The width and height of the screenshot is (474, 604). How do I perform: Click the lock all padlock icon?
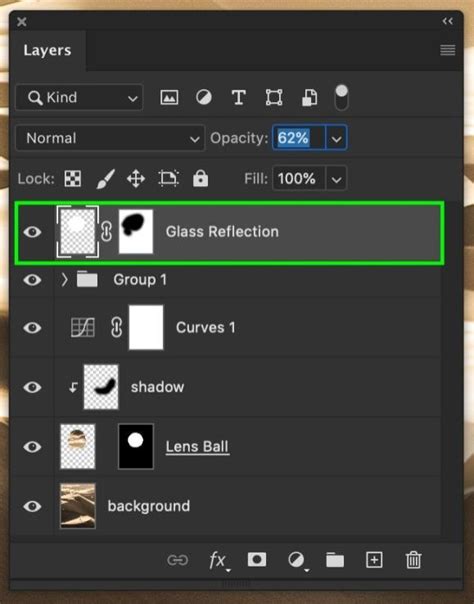click(x=201, y=178)
